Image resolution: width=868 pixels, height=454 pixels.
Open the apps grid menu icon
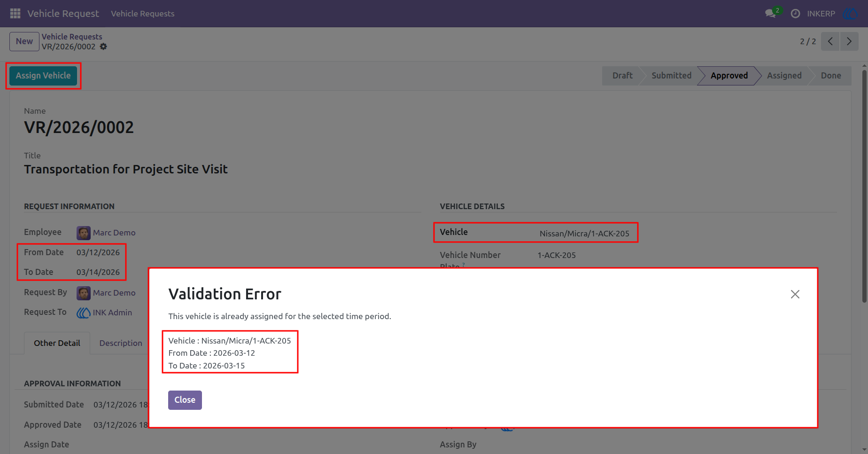click(x=15, y=14)
